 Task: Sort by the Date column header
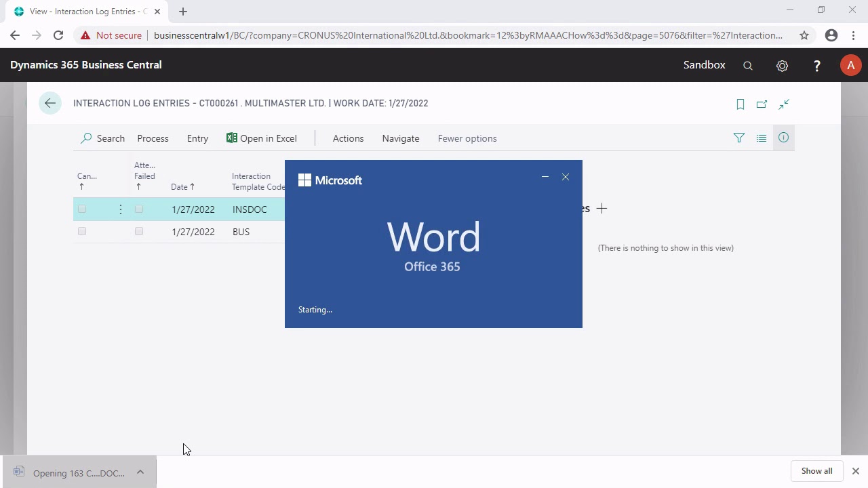(182, 187)
